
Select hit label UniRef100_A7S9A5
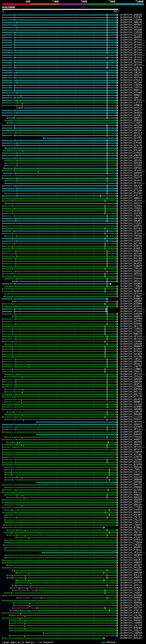(131, 93)
